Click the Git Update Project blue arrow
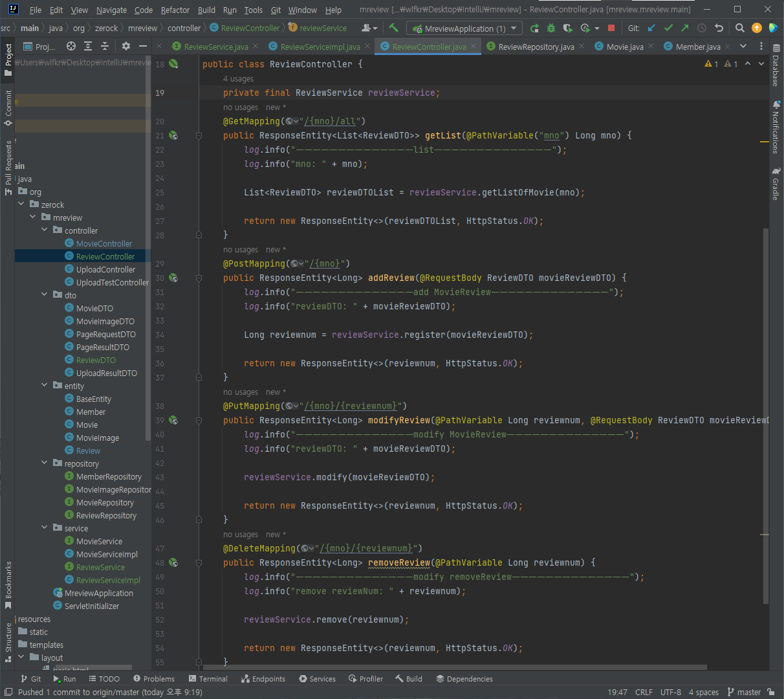784x699 pixels. pyautogui.click(x=651, y=28)
